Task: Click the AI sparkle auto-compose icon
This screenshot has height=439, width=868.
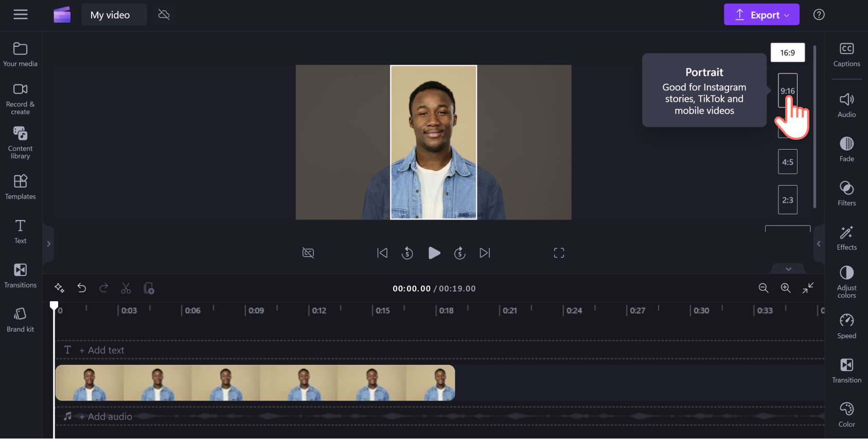Action: click(60, 288)
